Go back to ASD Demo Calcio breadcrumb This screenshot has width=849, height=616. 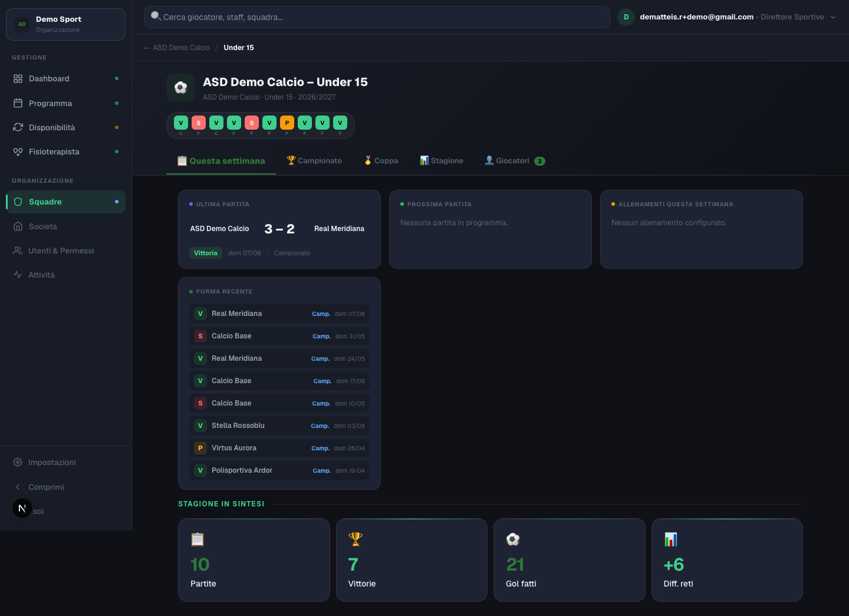click(x=177, y=48)
